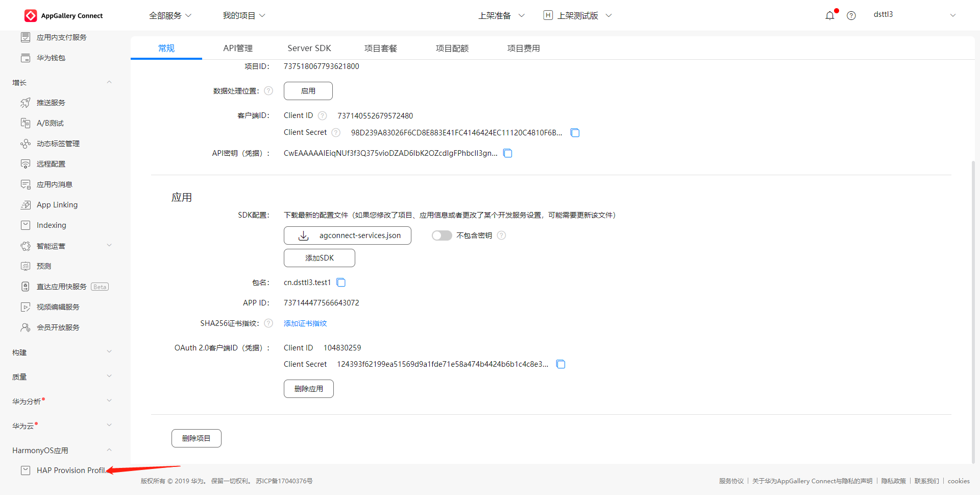980x495 pixels.
Task: Switch to the Server SDK tab
Action: point(309,48)
